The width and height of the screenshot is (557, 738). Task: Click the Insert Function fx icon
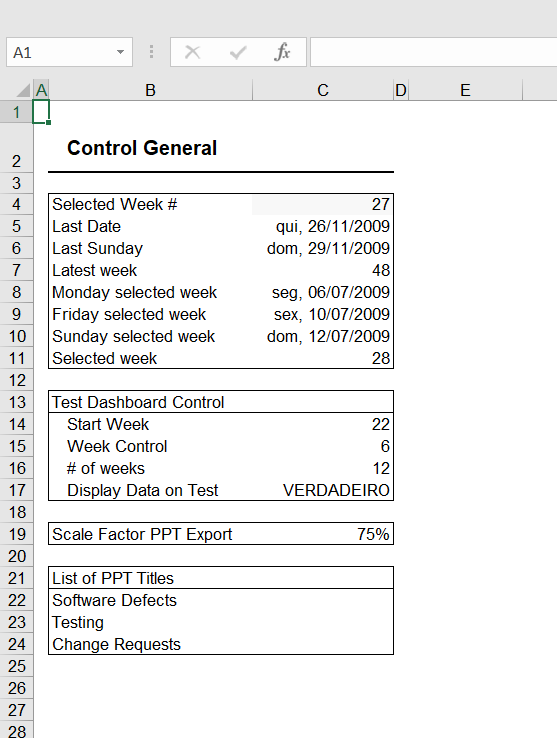tap(282, 52)
